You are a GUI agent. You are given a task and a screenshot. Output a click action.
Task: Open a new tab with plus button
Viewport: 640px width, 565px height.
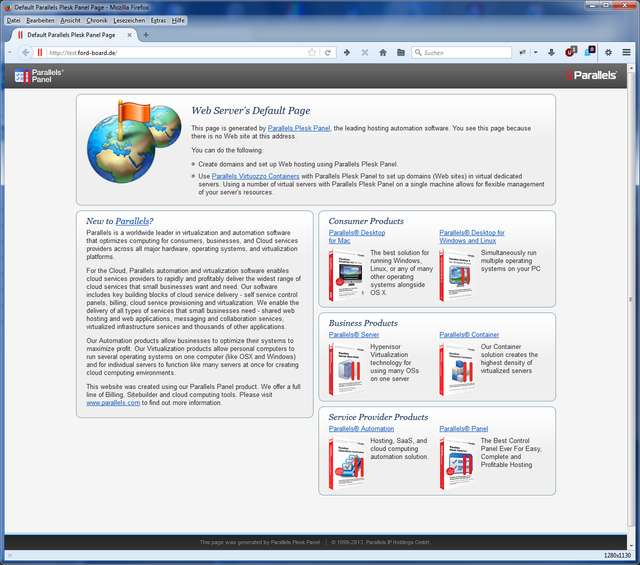click(x=146, y=35)
